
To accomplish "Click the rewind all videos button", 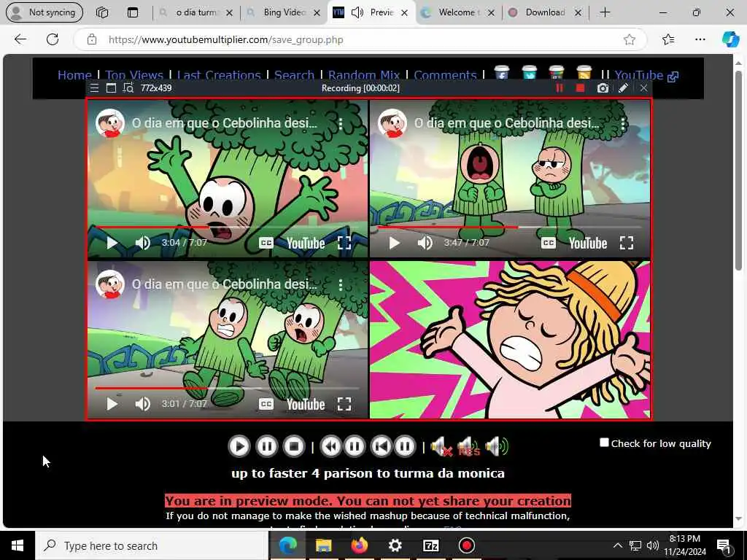I will click(330, 446).
